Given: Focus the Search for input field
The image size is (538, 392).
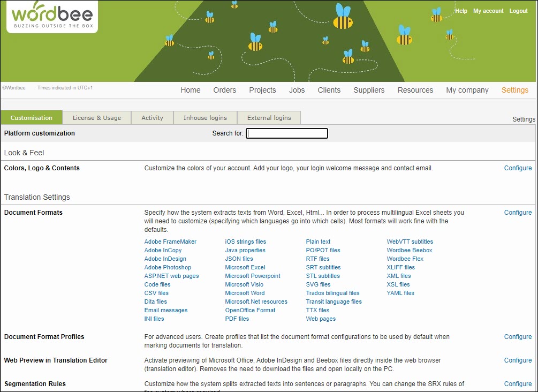Looking at the screenshot, I should tap(287, 133).
